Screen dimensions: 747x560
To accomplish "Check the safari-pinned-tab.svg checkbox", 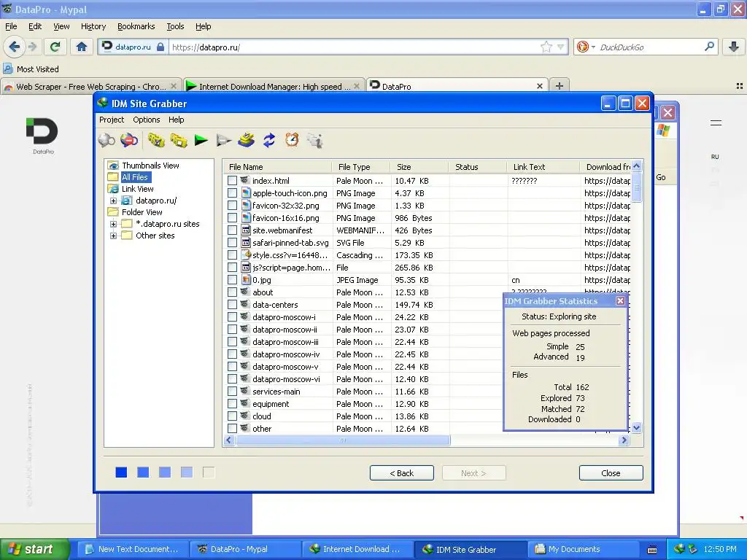I will [x=232, y=242].
